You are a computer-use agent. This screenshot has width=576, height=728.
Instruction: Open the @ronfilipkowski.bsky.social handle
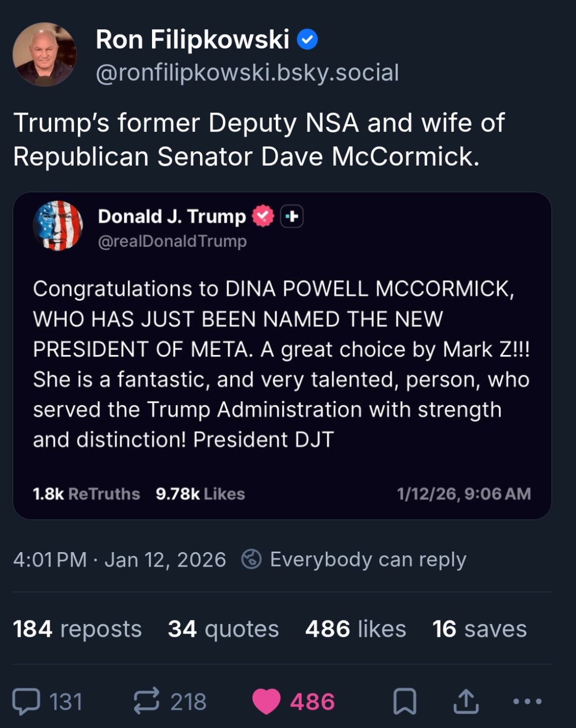click(247, 72)
